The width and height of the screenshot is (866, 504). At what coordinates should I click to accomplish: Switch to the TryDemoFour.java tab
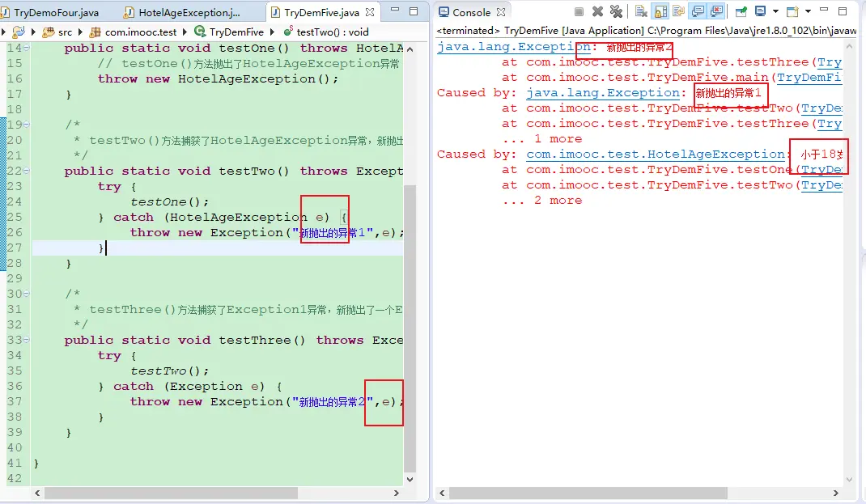point(55,13)
